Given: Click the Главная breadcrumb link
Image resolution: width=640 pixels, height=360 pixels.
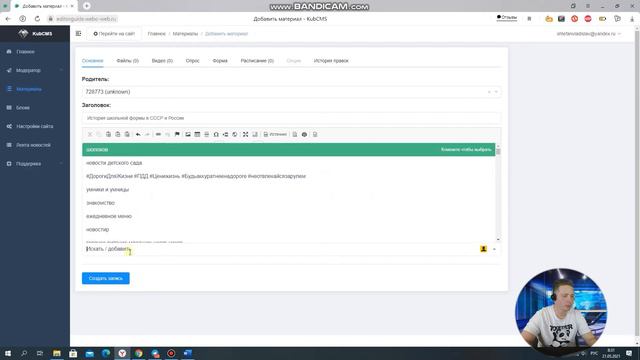Looking at the screenshot, I should tap(156, 33).
